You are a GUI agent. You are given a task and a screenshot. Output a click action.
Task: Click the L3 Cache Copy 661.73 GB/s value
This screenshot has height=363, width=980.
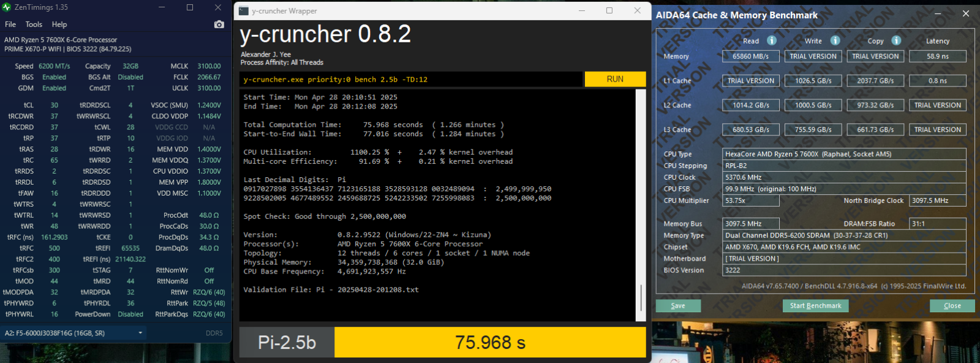875,130
